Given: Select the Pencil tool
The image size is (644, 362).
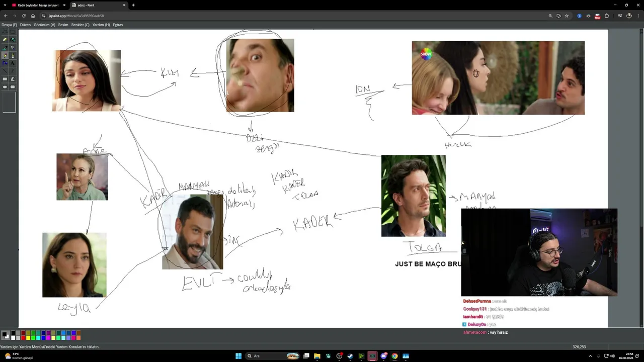Looking at the screenshot, I should 5,55.
